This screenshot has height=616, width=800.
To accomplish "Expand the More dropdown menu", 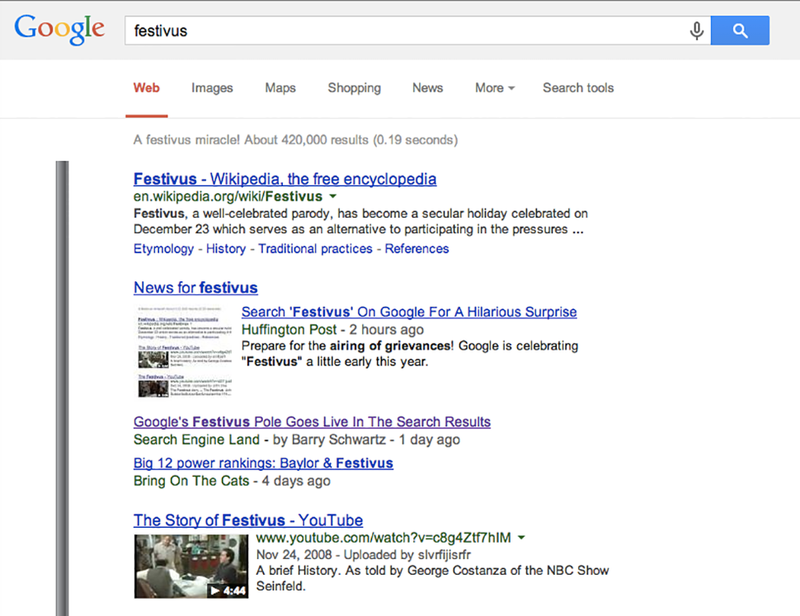I will pyautogui.click(x=495, y=88).
